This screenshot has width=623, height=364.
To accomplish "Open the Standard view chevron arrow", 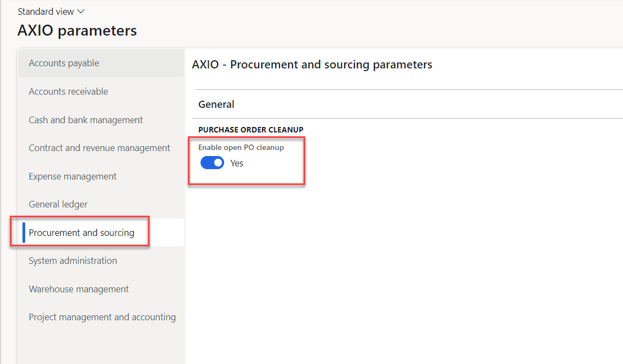I will click(80, 11).
